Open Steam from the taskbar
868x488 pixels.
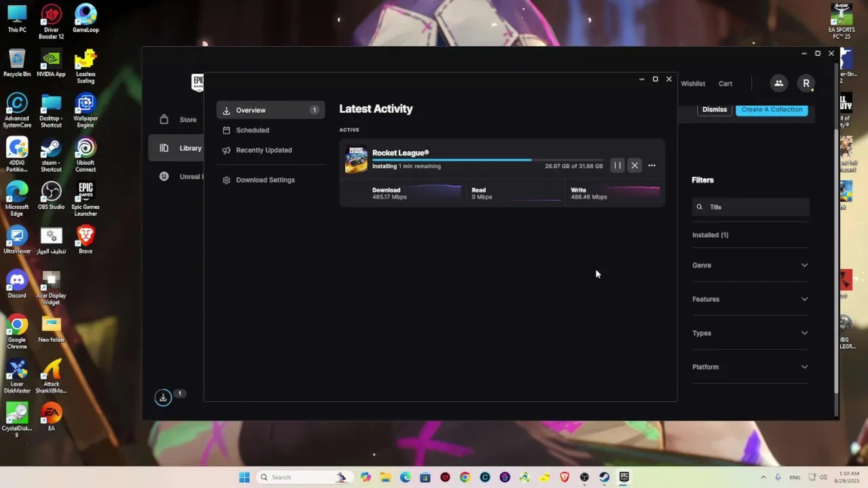(x=604, y=477)
